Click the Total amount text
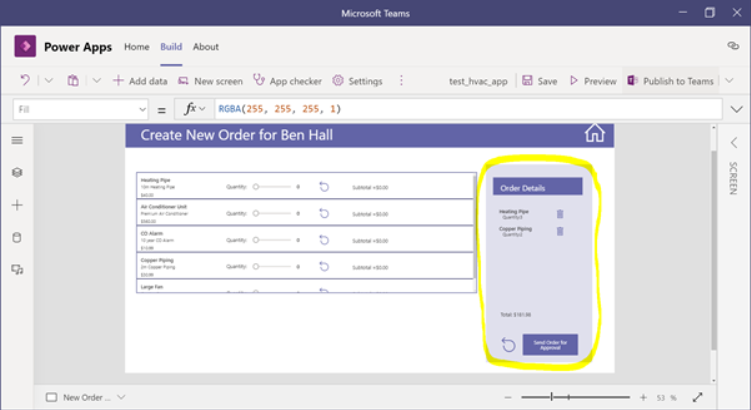Viewport: 751px width, 410px height. (x=515, y=315)
